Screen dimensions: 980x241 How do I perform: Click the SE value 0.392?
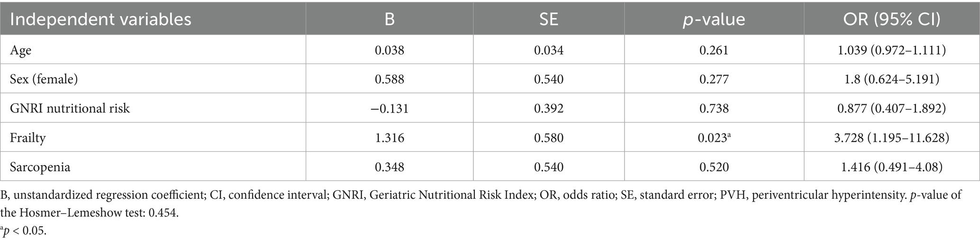pos(548,108)
